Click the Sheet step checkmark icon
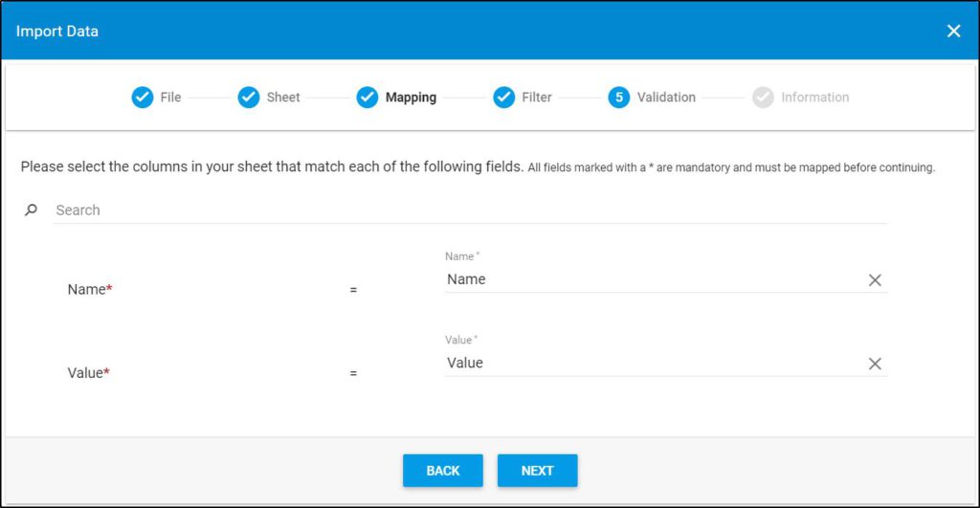This screenshot has width=980, height=508. 249,97
